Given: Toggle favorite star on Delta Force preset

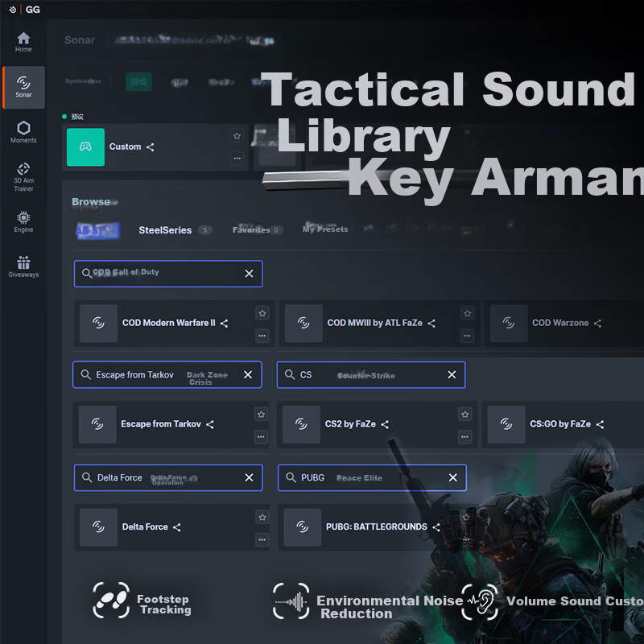Looking at the screenshot, I should (x=262, y=517).
